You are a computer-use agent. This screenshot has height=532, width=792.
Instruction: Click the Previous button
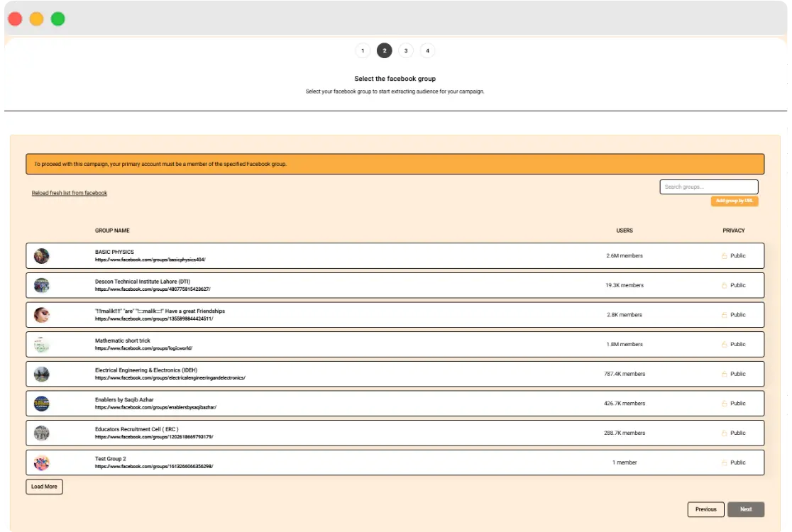click(705, 509)
